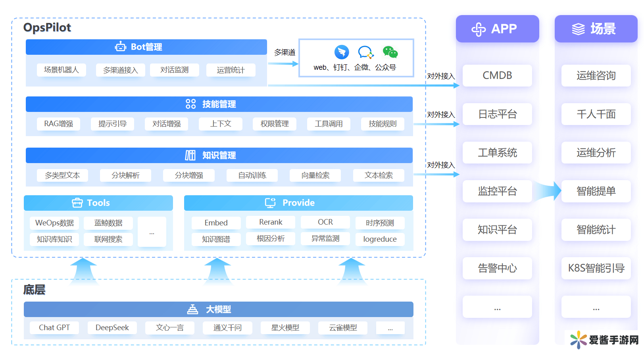Click the toolbox icon beside Tools

coord(77,203)
